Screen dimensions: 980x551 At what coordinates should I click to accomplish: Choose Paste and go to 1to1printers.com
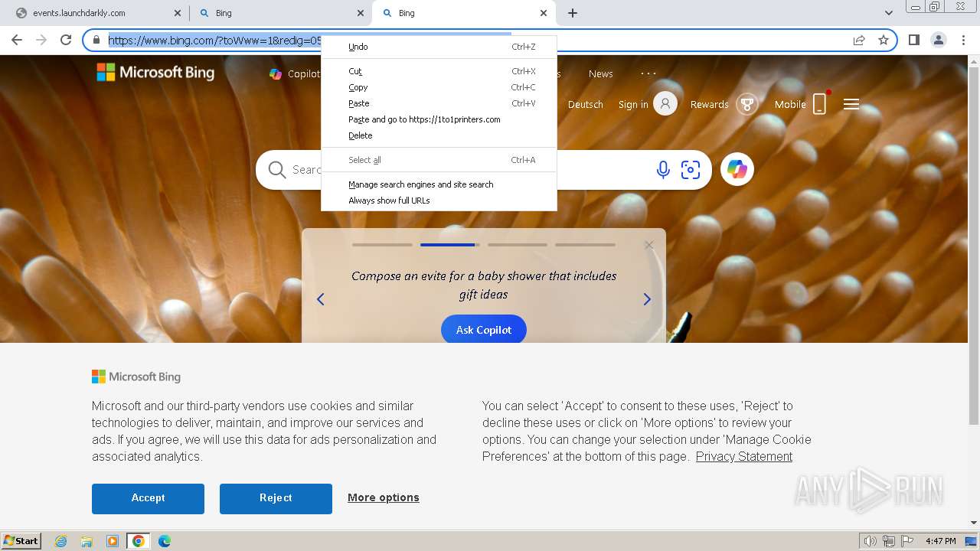pos(439,119)
